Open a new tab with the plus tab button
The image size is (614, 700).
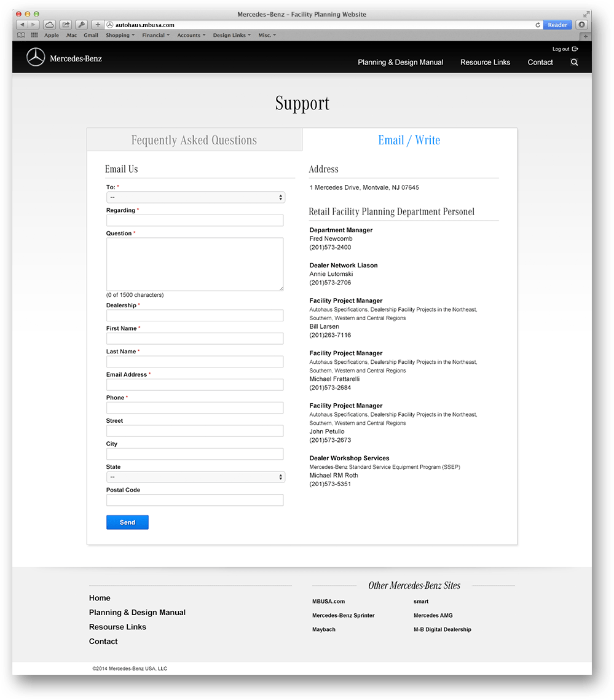[x=586, y=36]
